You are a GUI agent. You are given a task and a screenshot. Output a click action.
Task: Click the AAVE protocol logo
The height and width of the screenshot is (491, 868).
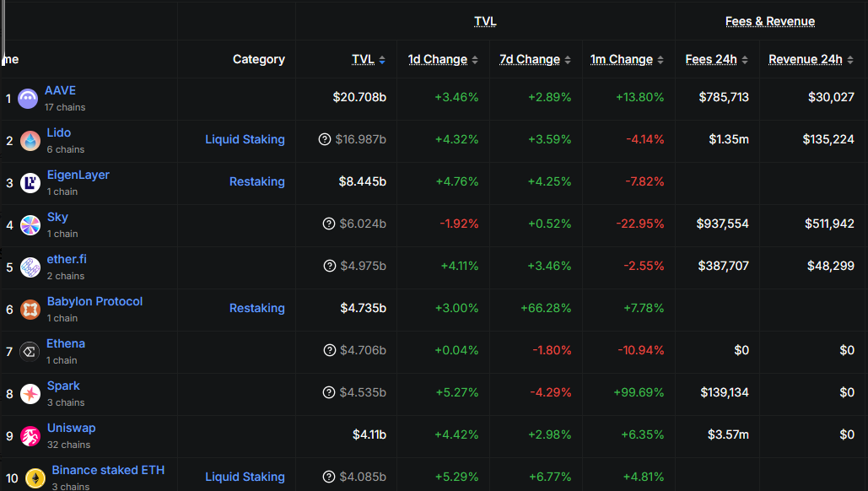(28, 99)
